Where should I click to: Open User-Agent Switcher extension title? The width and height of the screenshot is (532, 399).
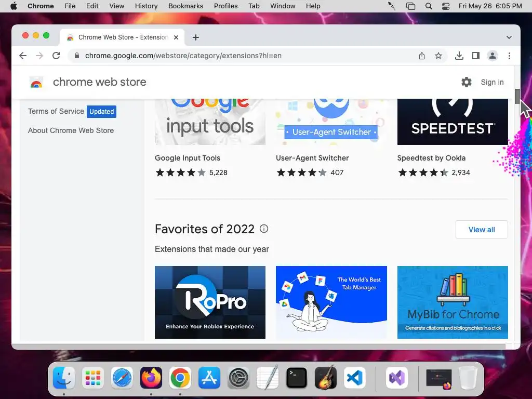click(x=312, y=158)
